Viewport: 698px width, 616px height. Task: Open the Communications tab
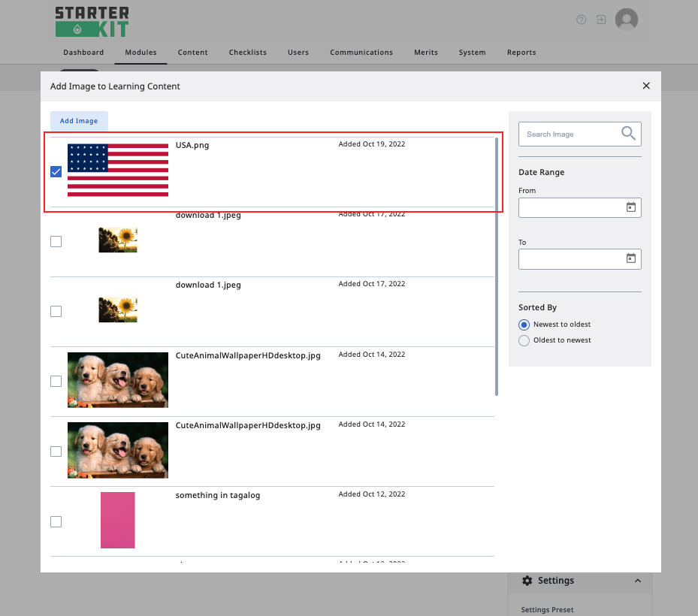point(361,52)
